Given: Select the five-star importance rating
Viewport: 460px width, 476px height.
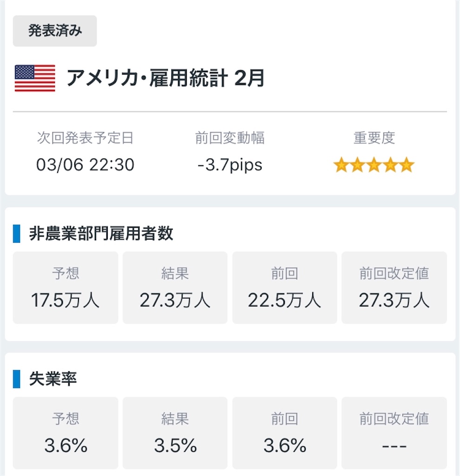Looking at the screenshot, I should pyautogui.click(x=374, y=165).
